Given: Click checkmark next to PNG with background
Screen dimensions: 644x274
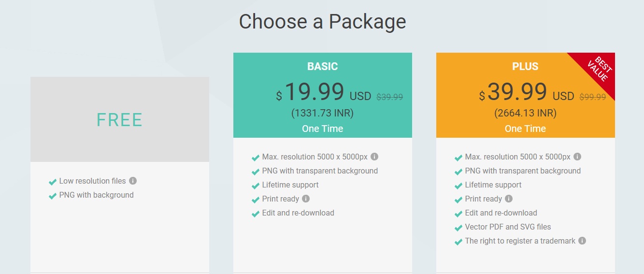Looking at the screenshot, I should point(53,196).
